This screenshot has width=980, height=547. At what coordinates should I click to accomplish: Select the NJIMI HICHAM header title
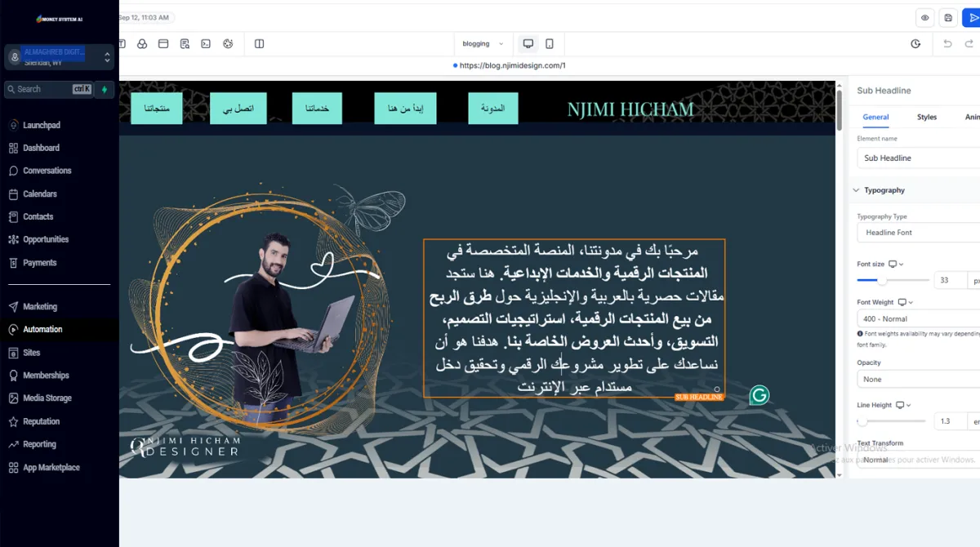tap(630, 109)
